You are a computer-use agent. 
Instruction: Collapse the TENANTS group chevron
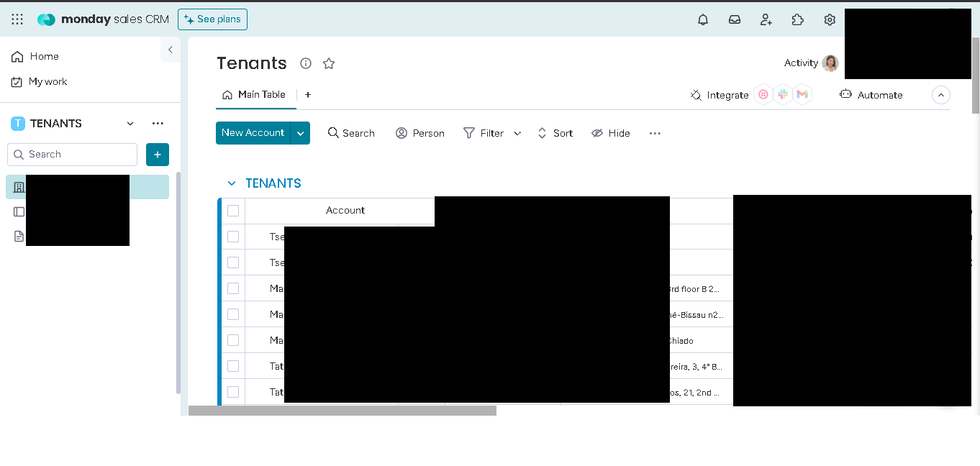(x=232, y=183)
